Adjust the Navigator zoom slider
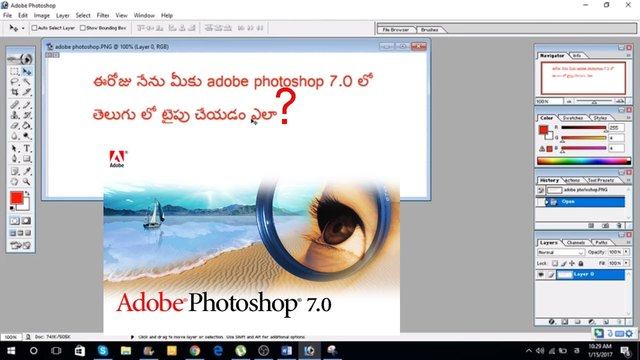 594,101
